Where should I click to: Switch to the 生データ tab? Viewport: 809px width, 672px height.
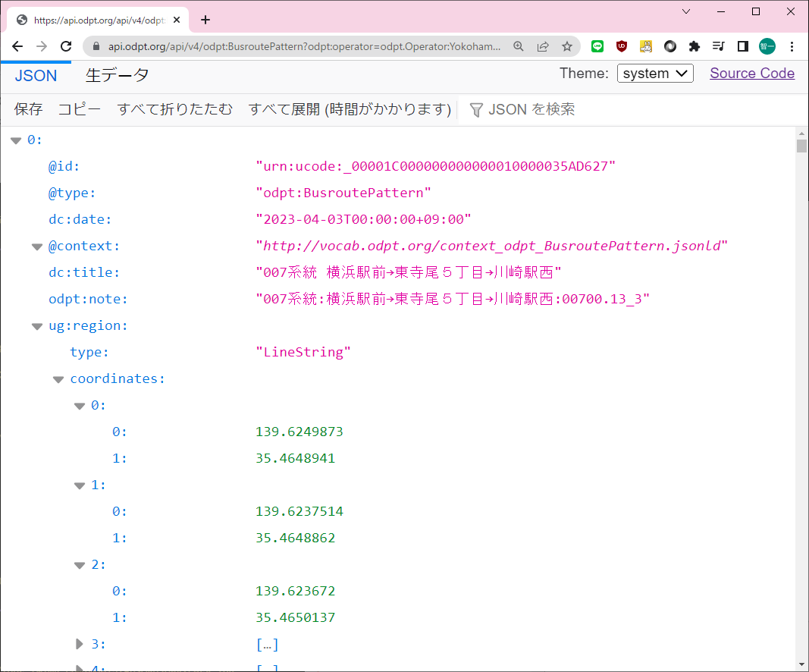click(x=117, y=75)
